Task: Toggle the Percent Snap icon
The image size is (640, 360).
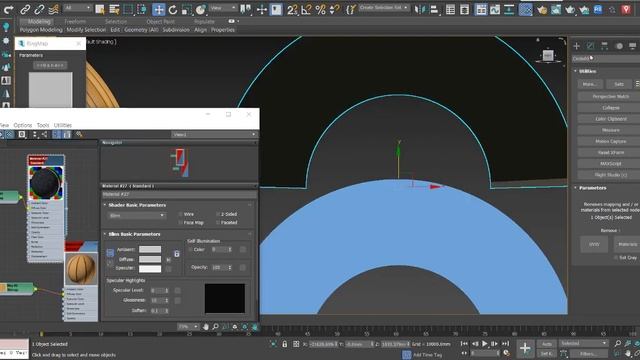Action: (320, 9)
